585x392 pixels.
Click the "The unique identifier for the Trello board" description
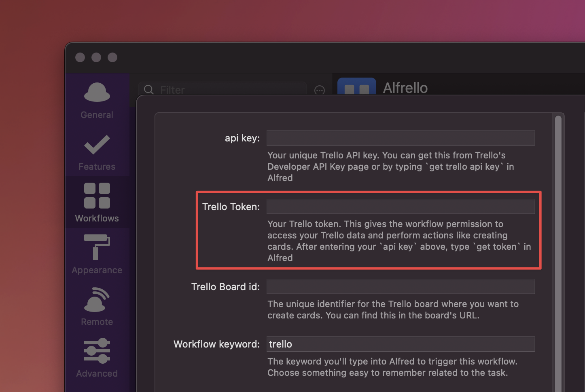point(393,310)
